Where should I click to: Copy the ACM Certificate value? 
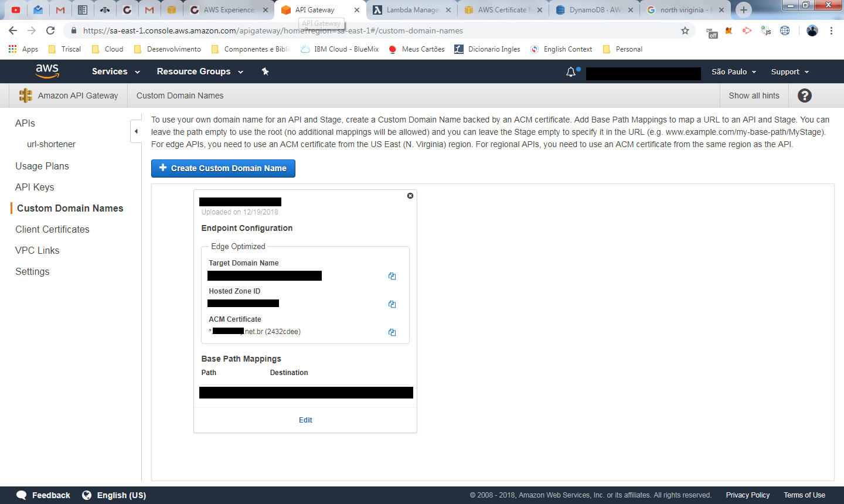[392, 332]
